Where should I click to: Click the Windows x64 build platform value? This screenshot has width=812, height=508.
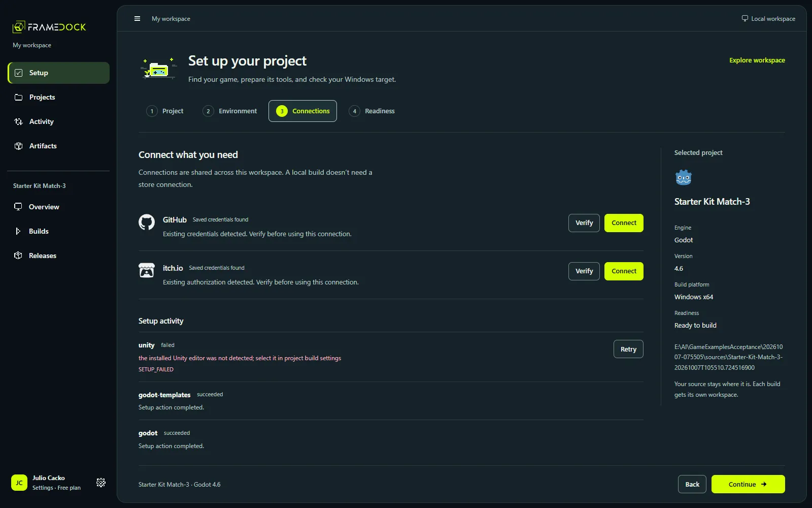pyautogui.click(x=694, y=297)
